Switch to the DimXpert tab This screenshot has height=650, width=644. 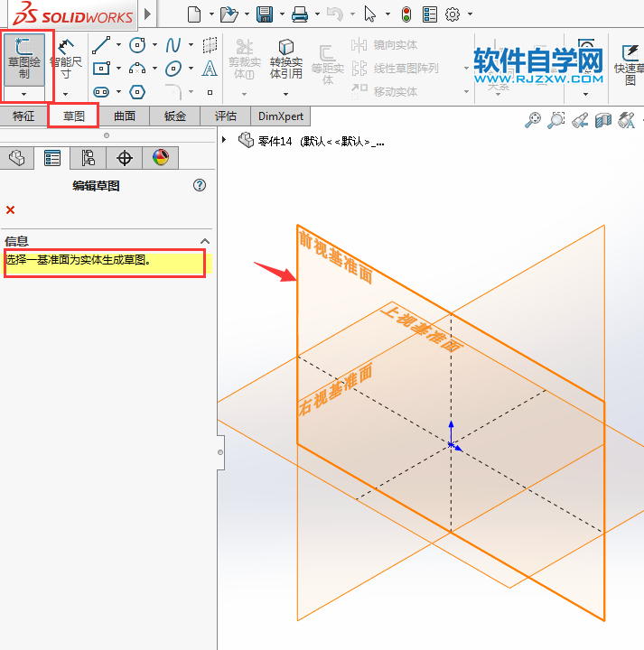pyautogui.click(x=281, y=116)
